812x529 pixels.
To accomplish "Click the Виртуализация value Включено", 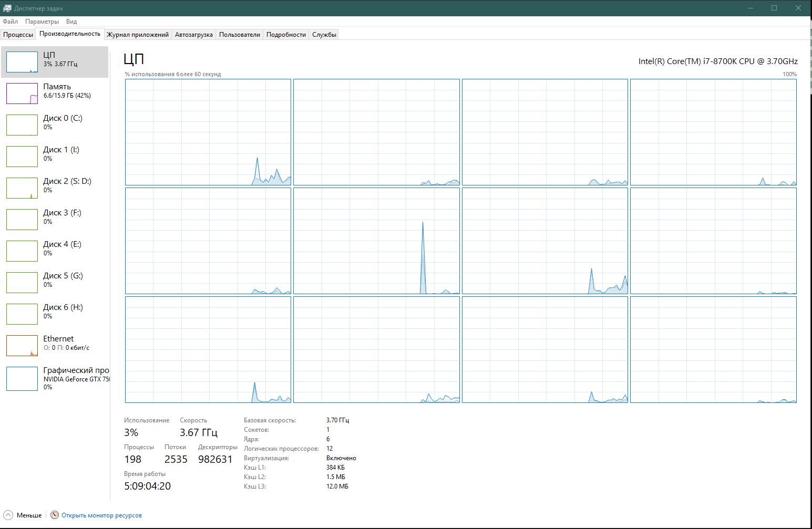I will [341, 458].
